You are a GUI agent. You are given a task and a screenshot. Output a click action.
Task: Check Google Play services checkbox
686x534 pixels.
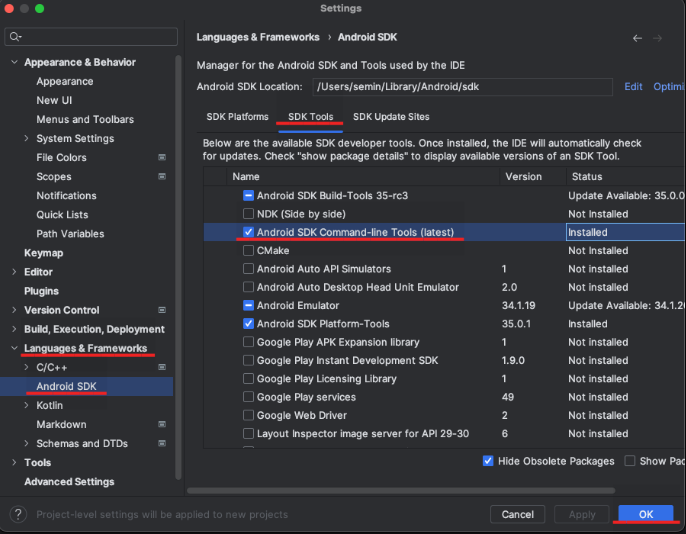248,397
